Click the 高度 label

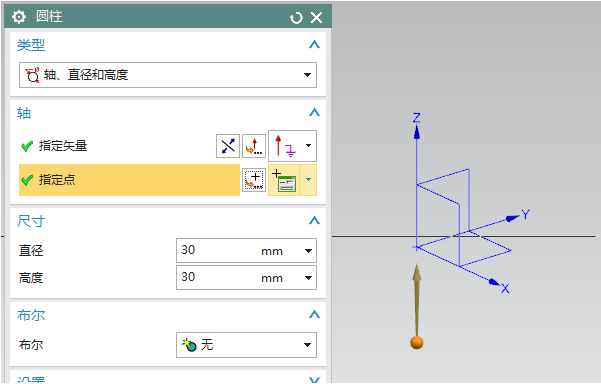31,277
